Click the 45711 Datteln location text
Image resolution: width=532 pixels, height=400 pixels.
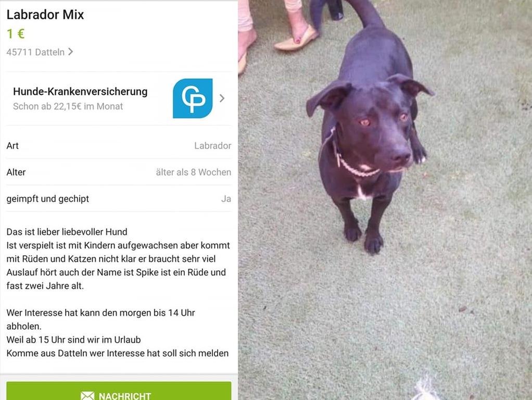(35, 52)
